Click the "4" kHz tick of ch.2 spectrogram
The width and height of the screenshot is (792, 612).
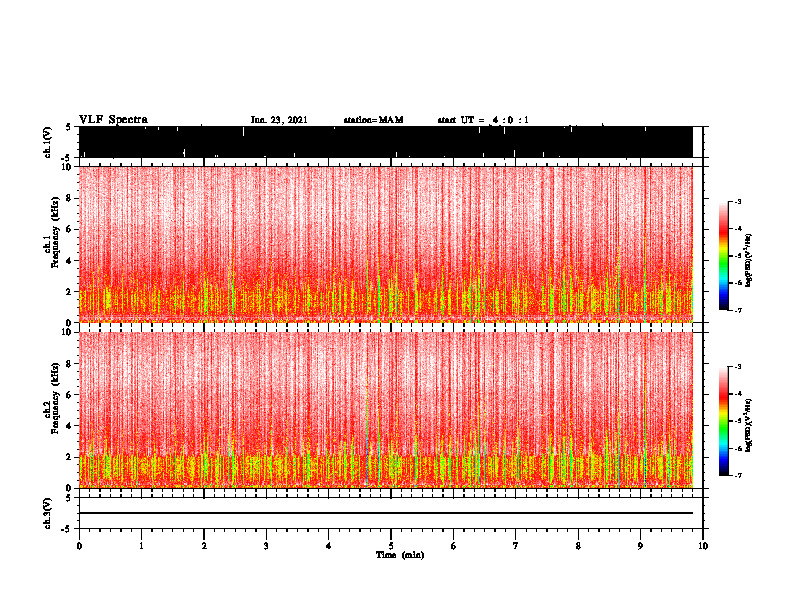[x=70, y=426]
